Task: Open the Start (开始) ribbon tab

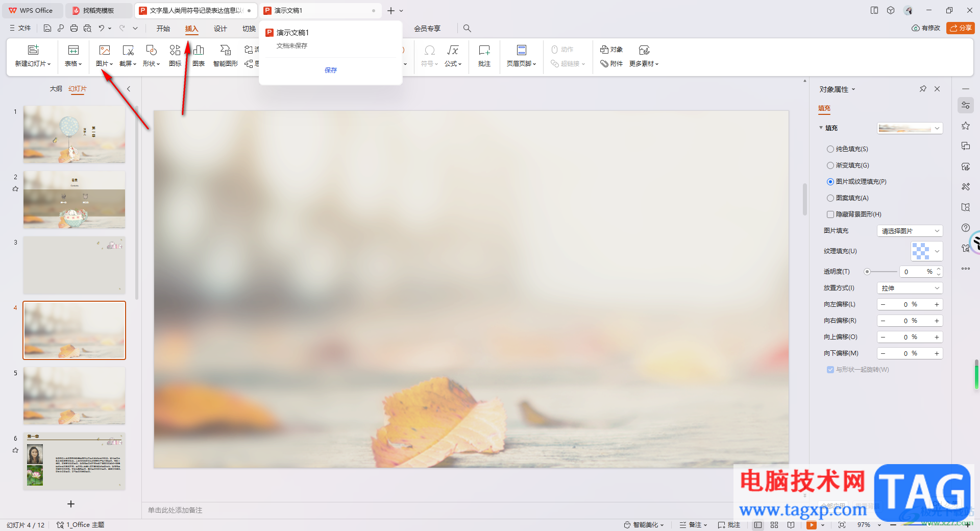Action: pyautogui.click(x=163, y=29)
